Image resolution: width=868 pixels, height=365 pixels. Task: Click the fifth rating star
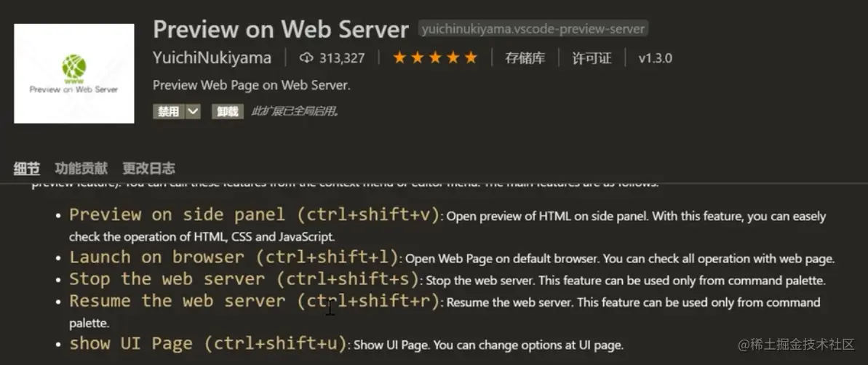[x=471, y=57]
